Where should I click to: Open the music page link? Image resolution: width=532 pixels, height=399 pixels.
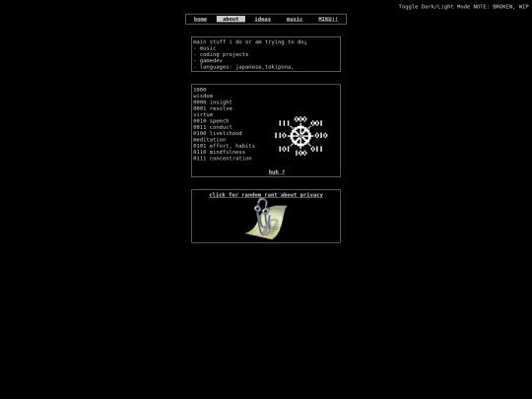pos(295,19)
